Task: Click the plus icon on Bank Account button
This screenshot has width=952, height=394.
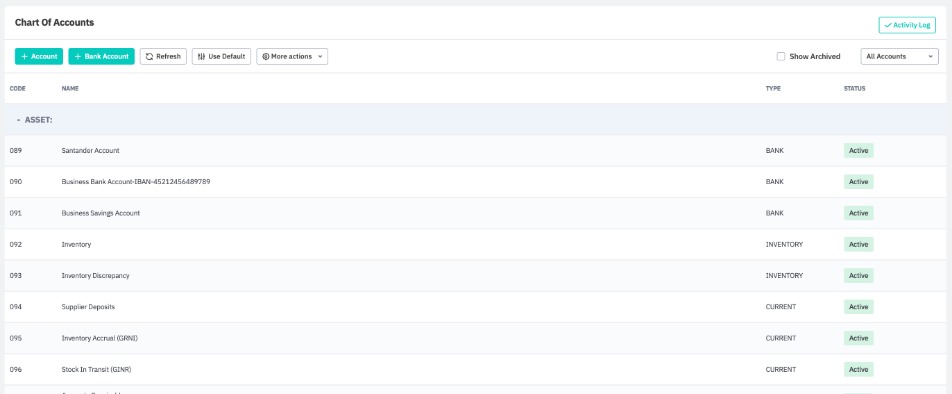Action: click(77, 56)
